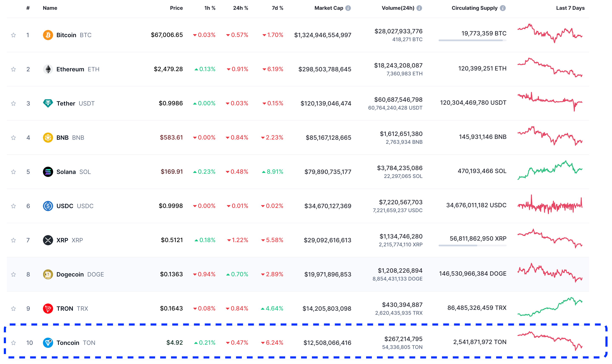
Task: Sort table by Price column header
Action: pos(176,8)
